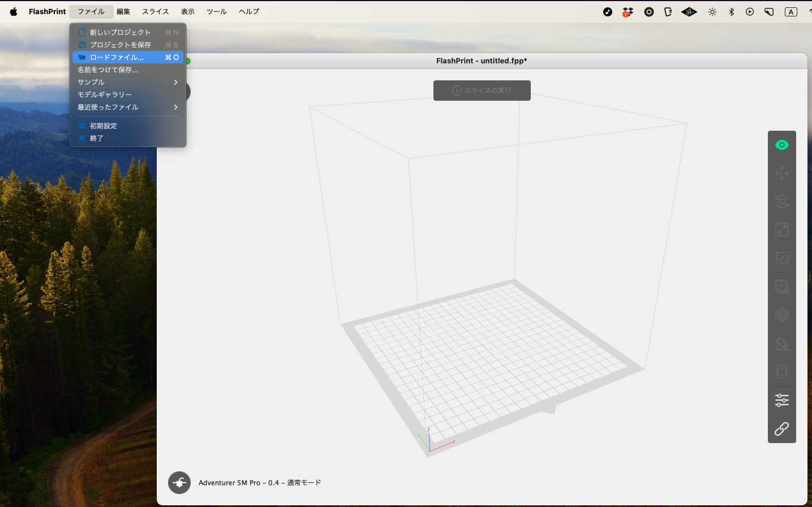This screenshot has height=507, width=812.
Task: Select the Scale tool in the side toolbar
Action: click(x=781, y=230)
